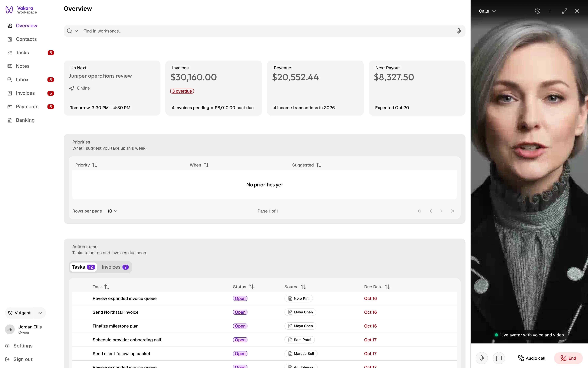Sort tasks by Due Date
The width and height of the screenshot is (588, 368).
pos(377,287)
